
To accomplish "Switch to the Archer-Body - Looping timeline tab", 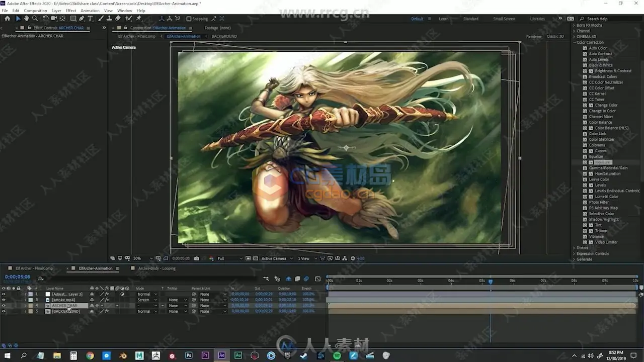I will point(156,268).
